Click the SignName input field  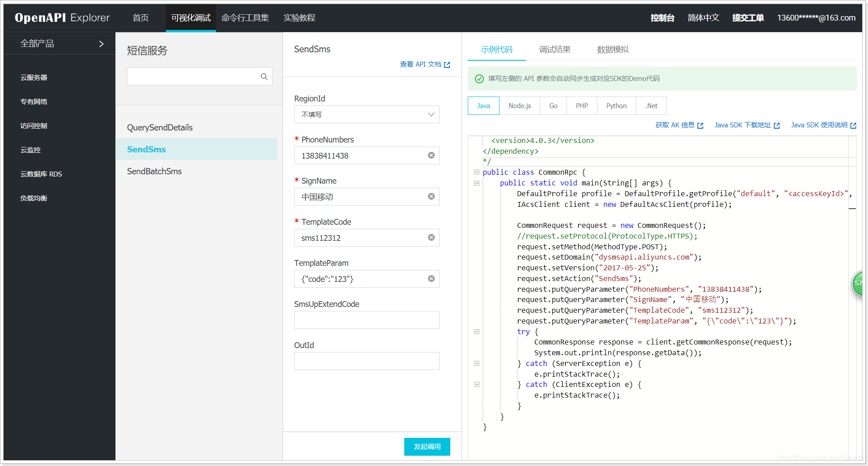coord(367,197)
